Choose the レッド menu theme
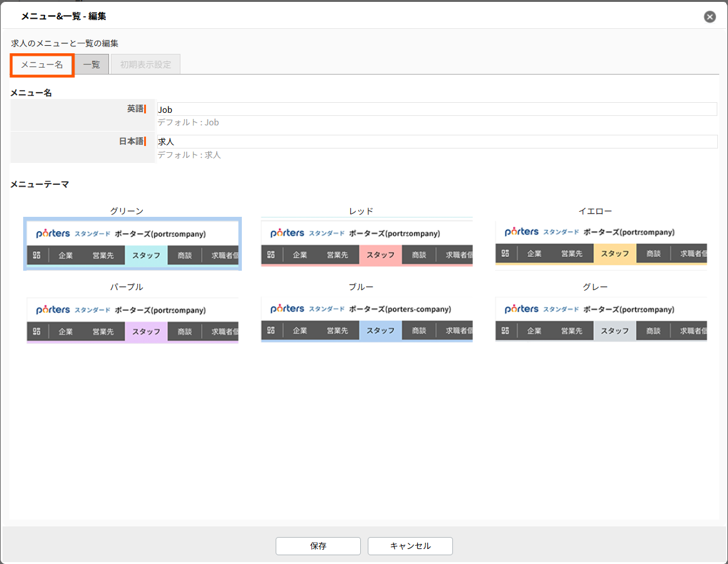Viewport: 728px width, 564px height. tap(367, 242)
